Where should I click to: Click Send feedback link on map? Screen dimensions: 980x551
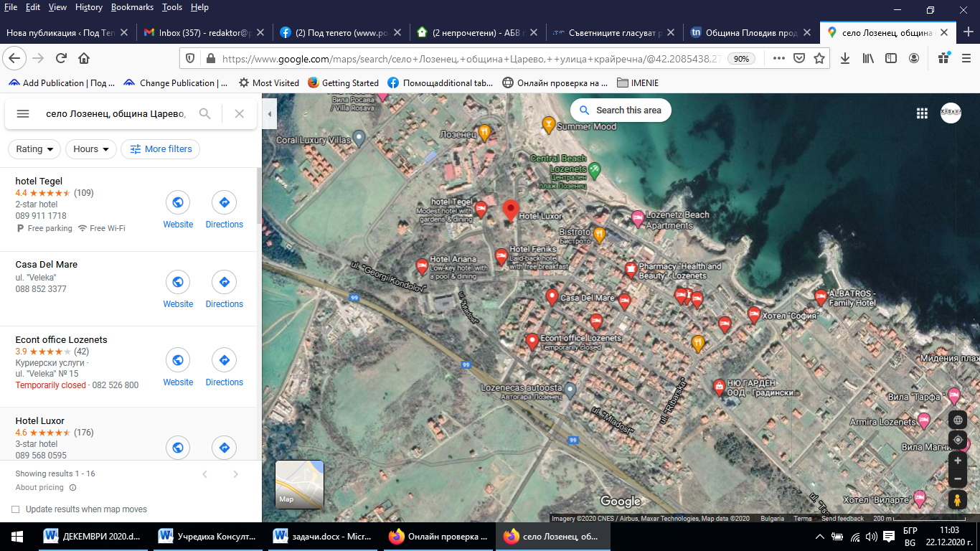[842, 519]
